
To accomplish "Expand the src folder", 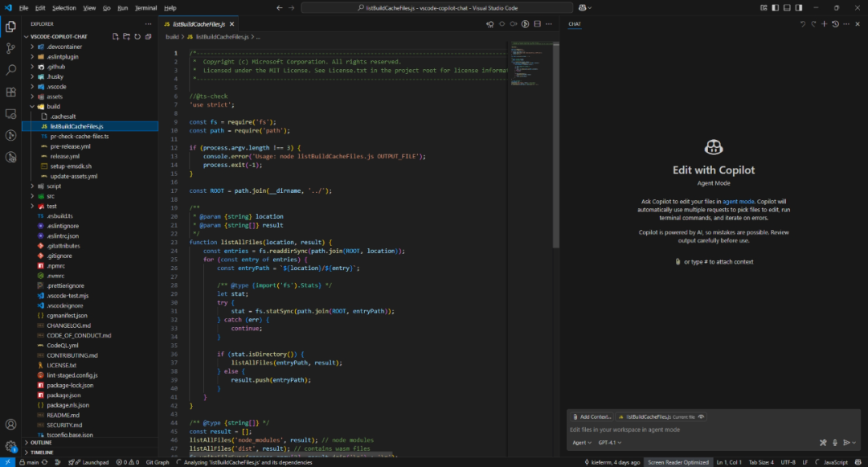I will click(x=51, y=196).
